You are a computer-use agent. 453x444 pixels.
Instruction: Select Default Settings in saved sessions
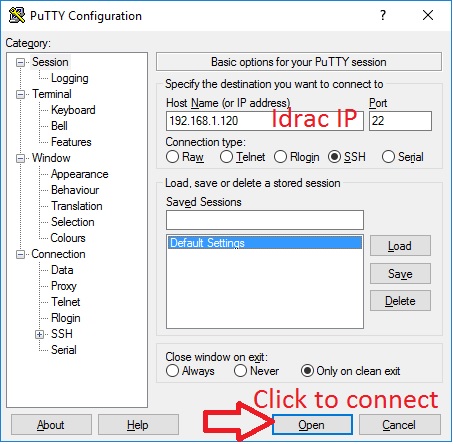tap(265, 243)
